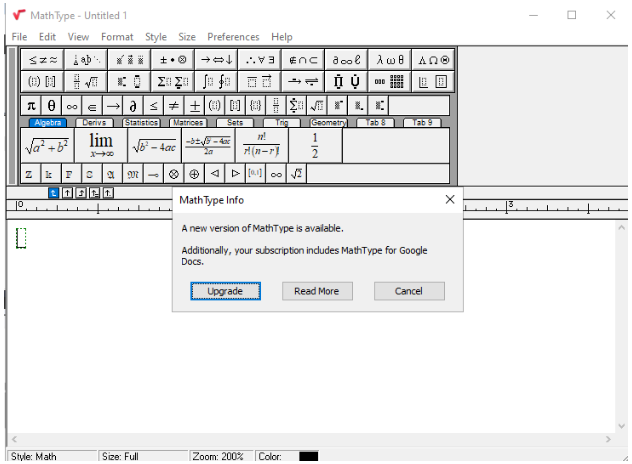Open the Format menu
This screenshot has height=464, width=632.
point(117,37)
